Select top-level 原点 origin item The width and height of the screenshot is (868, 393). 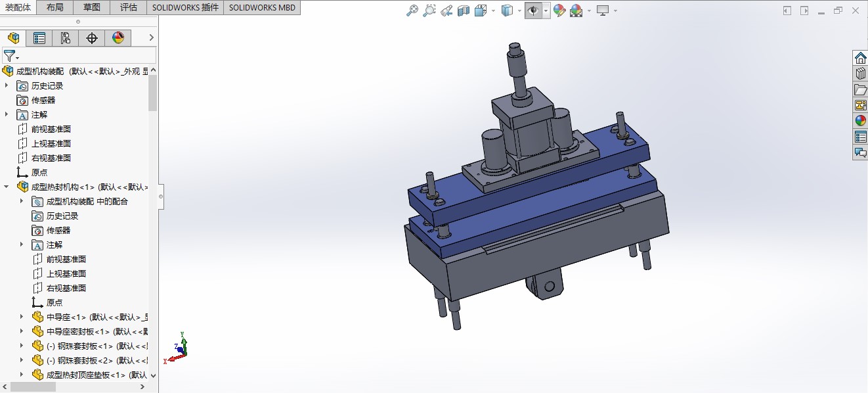(x=32, y=172)
